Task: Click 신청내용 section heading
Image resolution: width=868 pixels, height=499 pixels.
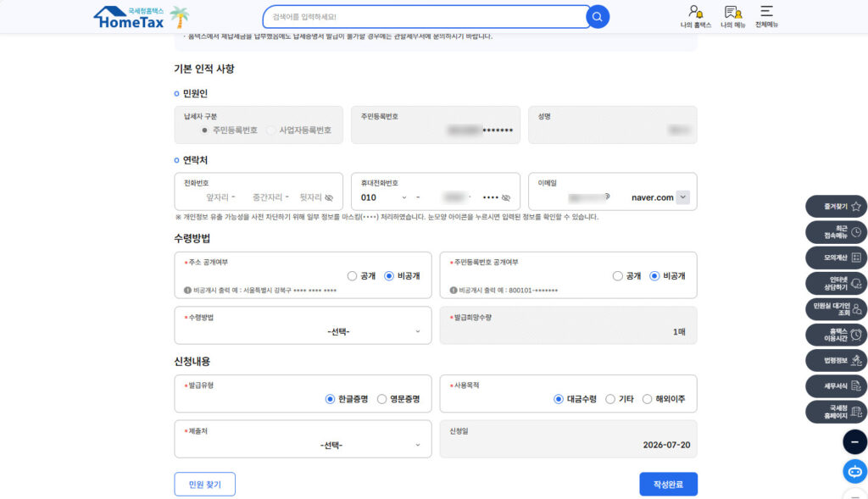Action: pyautogui.click(x=192, y=361)
